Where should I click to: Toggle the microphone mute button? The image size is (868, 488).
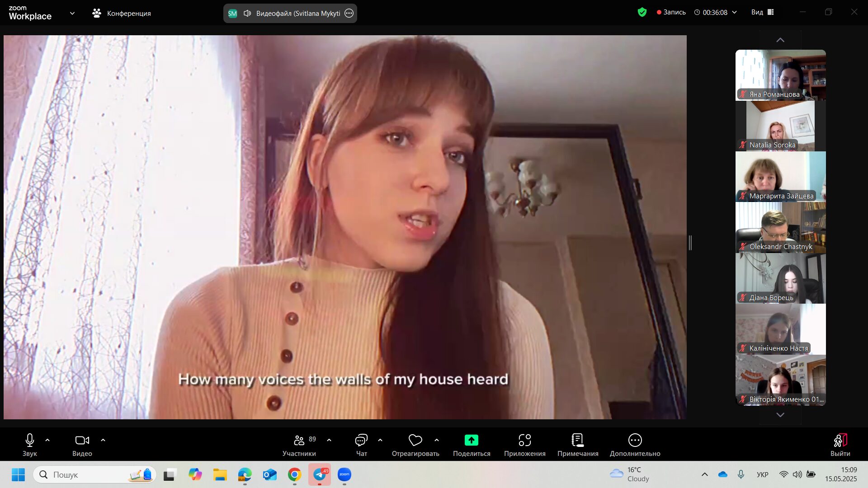(30, 440)
